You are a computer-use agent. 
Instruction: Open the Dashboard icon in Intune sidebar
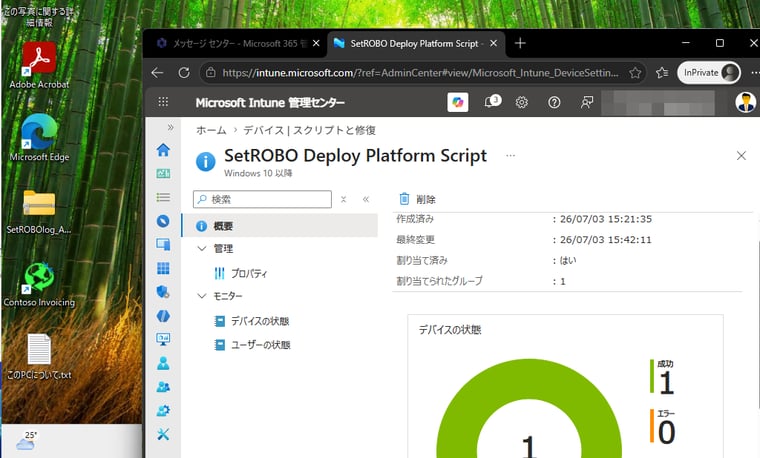coord(163,174)
